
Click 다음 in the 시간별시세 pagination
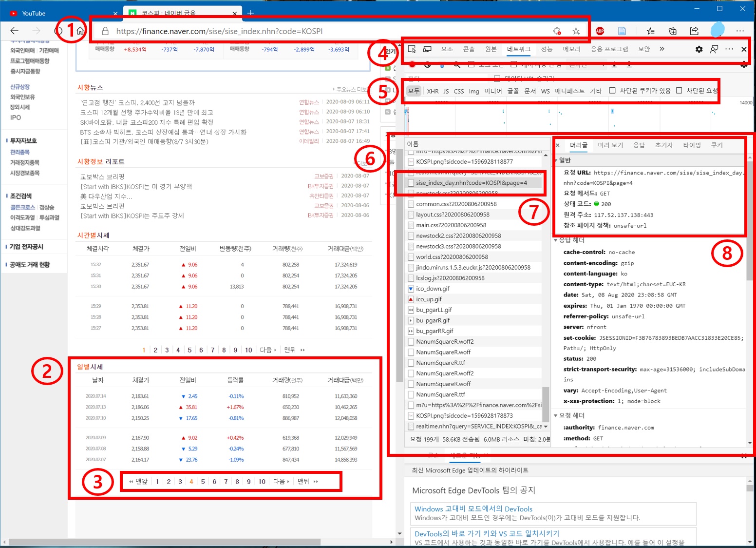(268, 350)
